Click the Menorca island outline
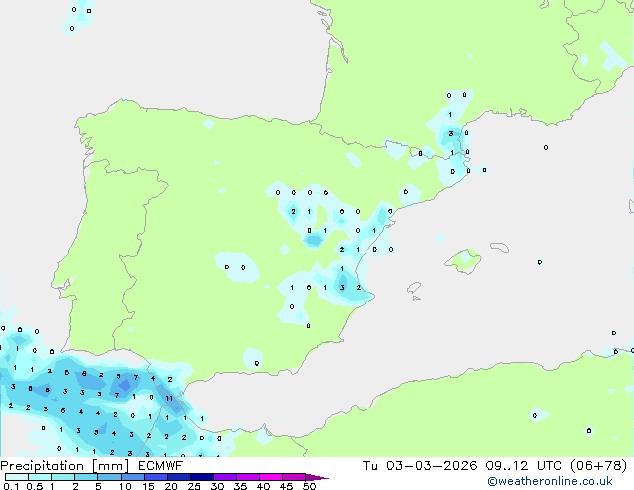The image size is (634, 490). point(499,247)
